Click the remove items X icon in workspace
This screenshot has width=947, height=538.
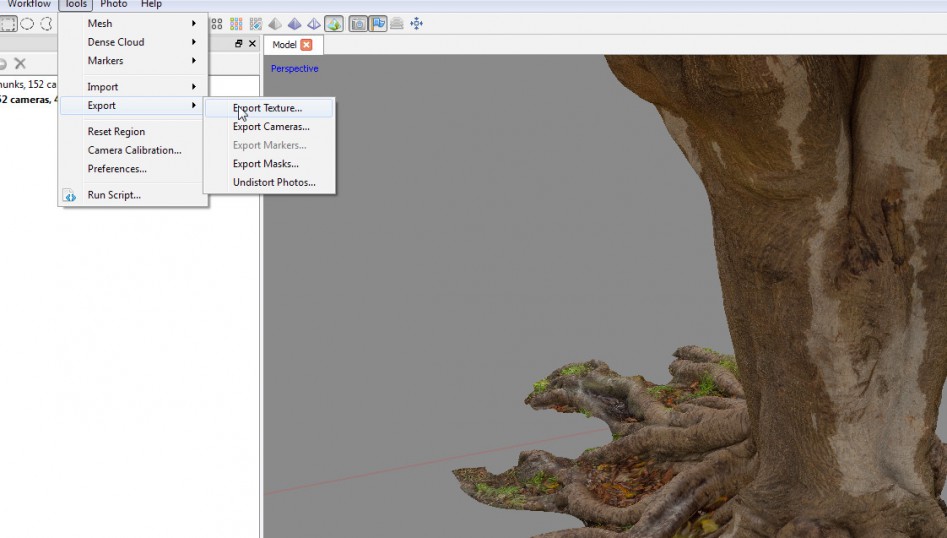point(20,63)
